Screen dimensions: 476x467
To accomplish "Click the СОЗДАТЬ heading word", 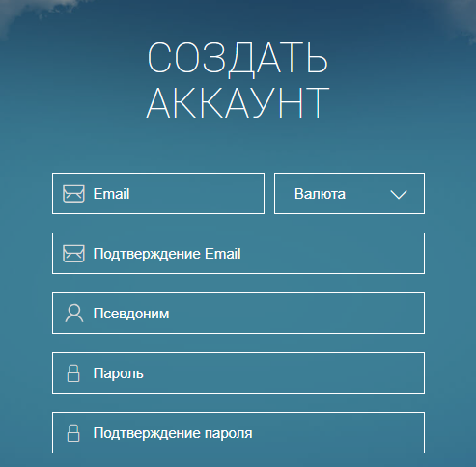I will (238, 59).
